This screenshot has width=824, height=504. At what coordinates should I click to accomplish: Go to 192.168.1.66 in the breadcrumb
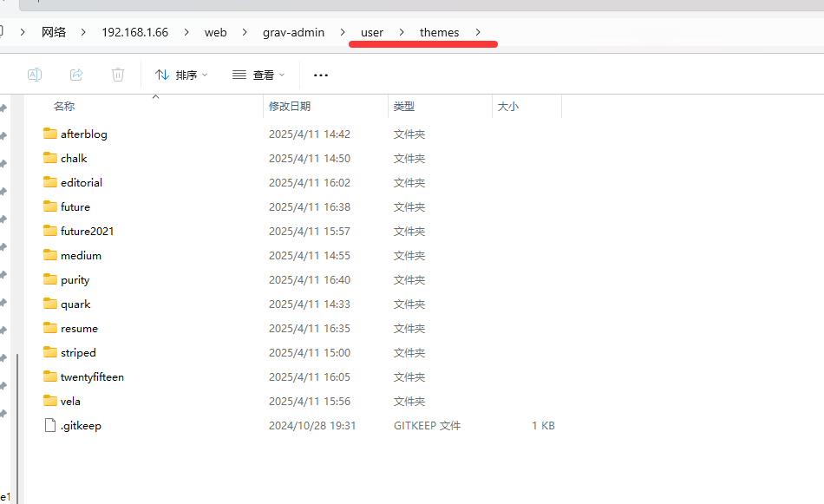[x=135, y=32]
